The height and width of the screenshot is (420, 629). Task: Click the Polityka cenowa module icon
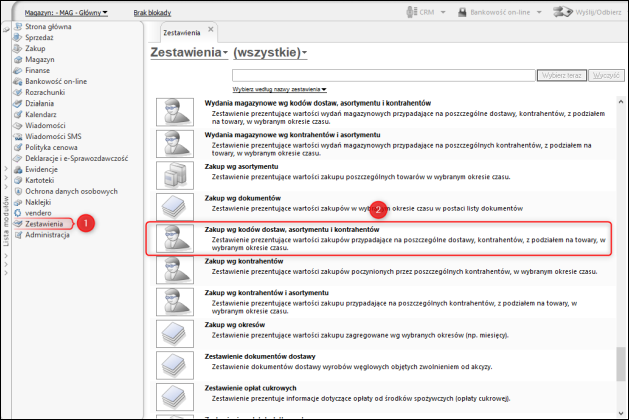click(18, 147)
